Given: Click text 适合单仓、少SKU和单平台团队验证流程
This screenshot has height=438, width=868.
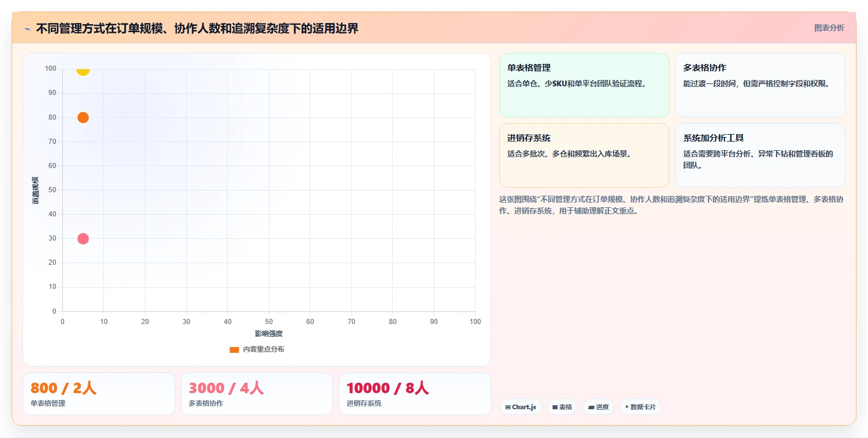Looking at the screenshot, I should (577, 83).
